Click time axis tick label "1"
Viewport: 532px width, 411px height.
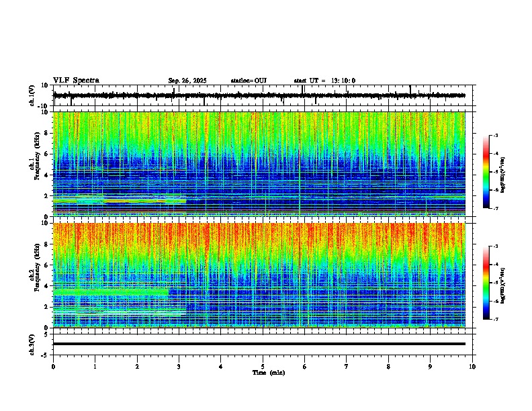click(x=95, y=367)
